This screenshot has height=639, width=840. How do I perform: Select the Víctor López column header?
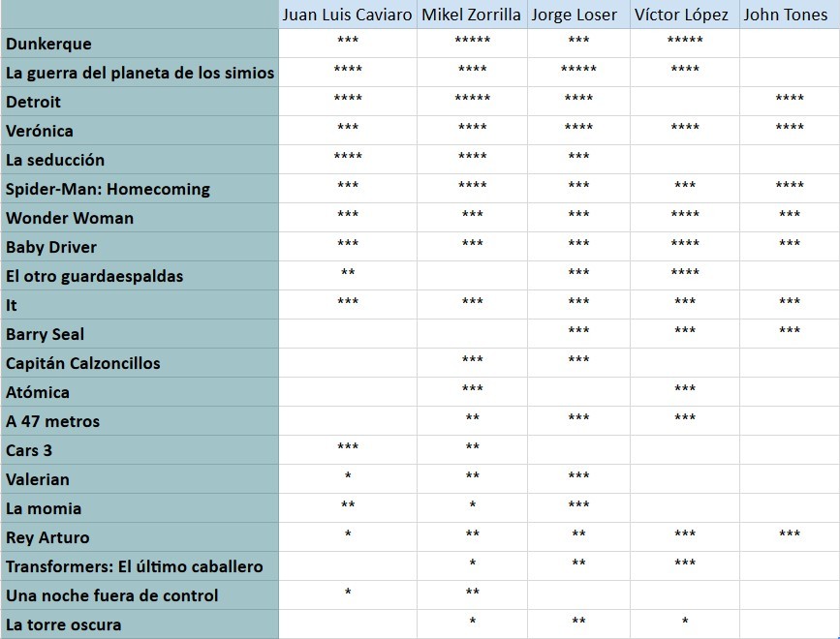tap(684, 15)
